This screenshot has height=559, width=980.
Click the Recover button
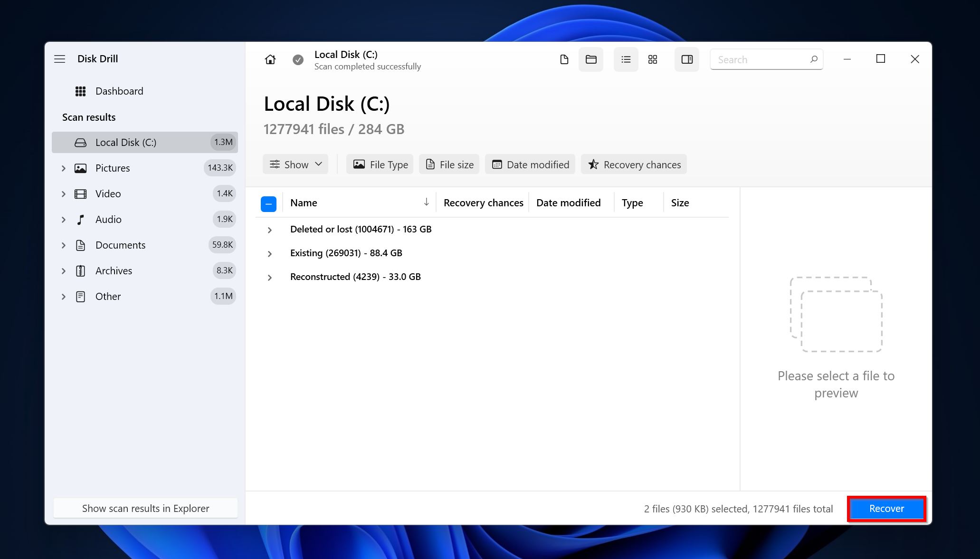(x=886, y=508)
